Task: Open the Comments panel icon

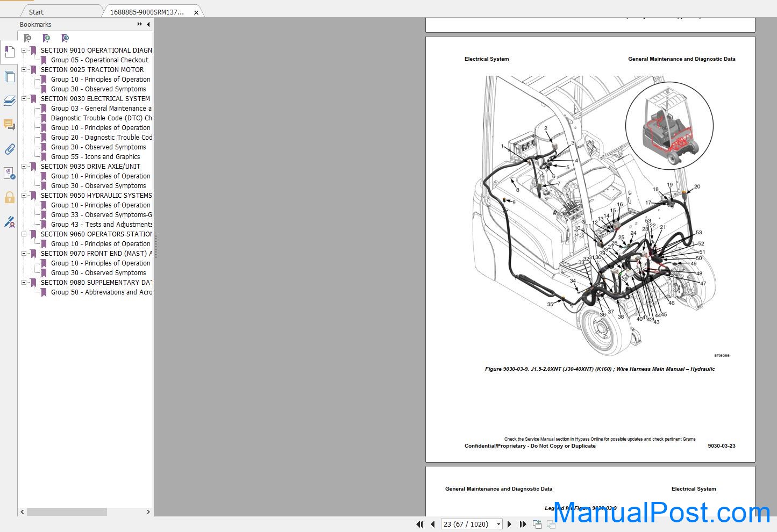Action: (x=9, y=125)
